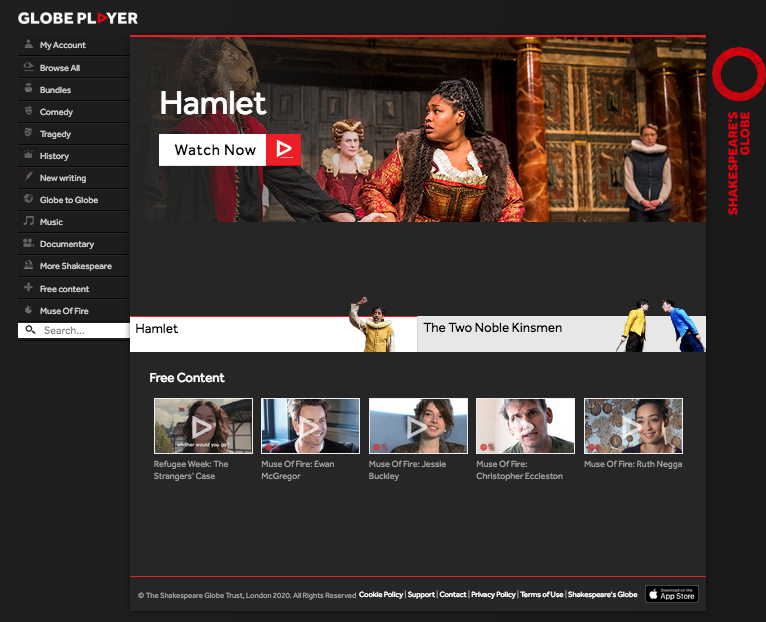Click 'Muse Of Fire: Christopher Eccleston' caption
Image resolution: width=766 pixels, height=622 pixels.
click(519, 470)
